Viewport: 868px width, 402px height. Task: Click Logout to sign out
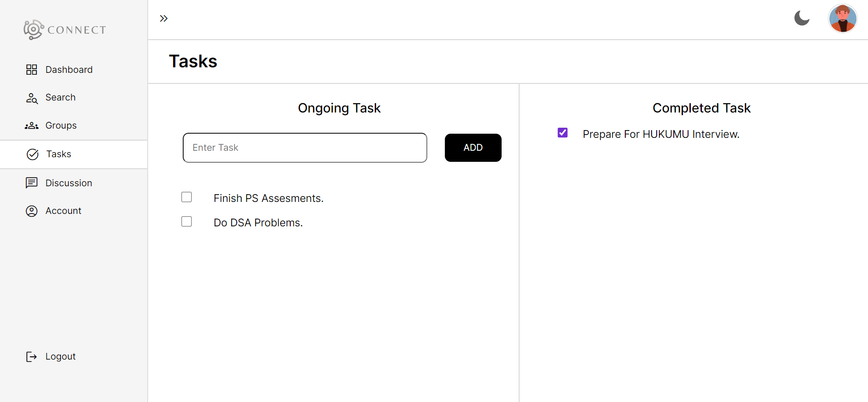tap(60, 356)
